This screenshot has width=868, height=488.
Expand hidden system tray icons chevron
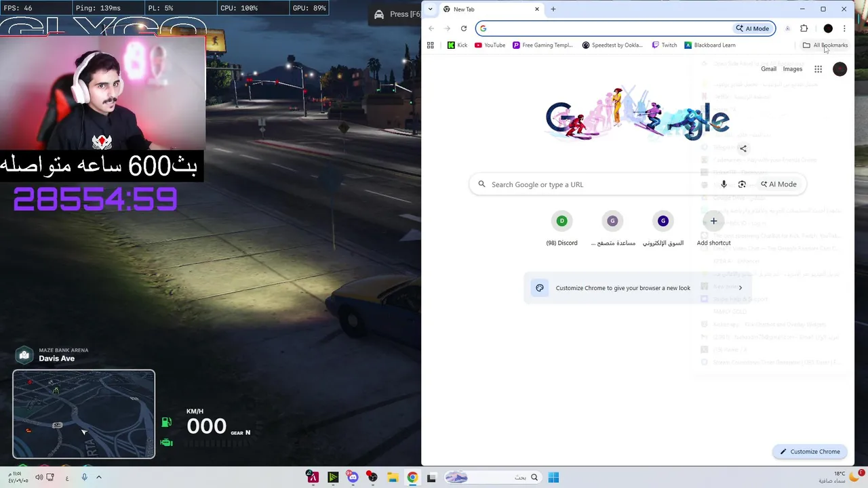98,477
